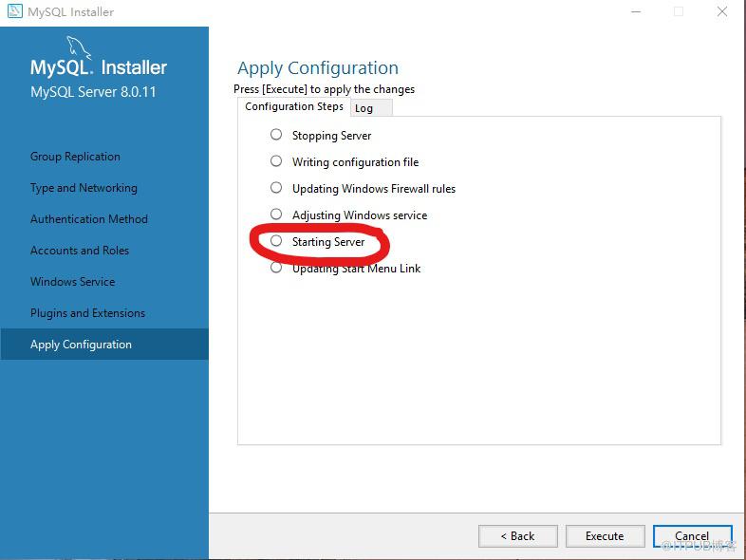This screenshot has height=560, width=746.
Task: Go back with the < Back button
Action: click(517, 536)
